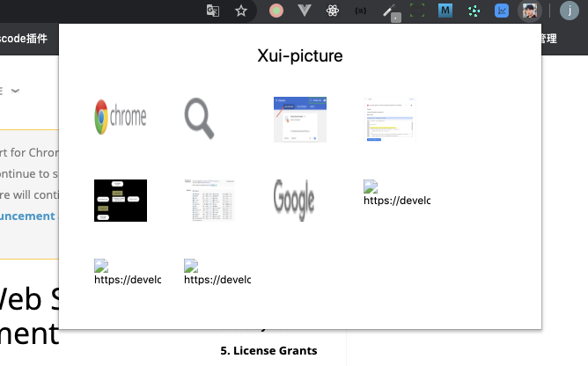
Task: Open the green dots cluster extension icon
Action: coord(474,11)
